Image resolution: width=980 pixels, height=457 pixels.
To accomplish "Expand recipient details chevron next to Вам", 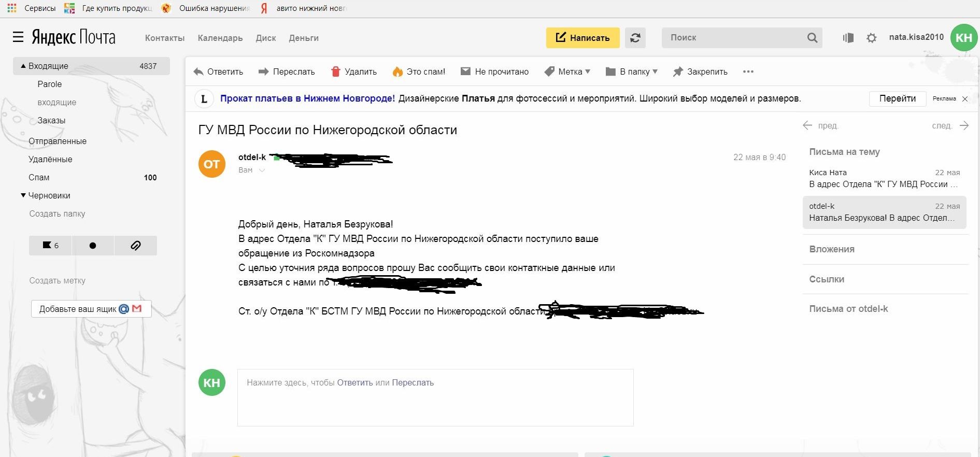I will point(262,170).
